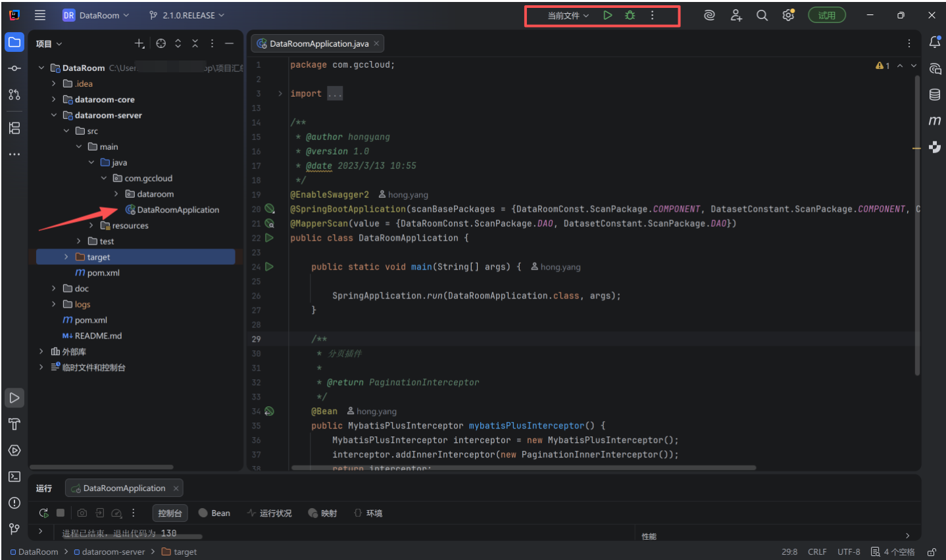The height and width of the screenshot is (560, 946).
Task: Click run gutter icon beside main method
Action: point(269,267)
